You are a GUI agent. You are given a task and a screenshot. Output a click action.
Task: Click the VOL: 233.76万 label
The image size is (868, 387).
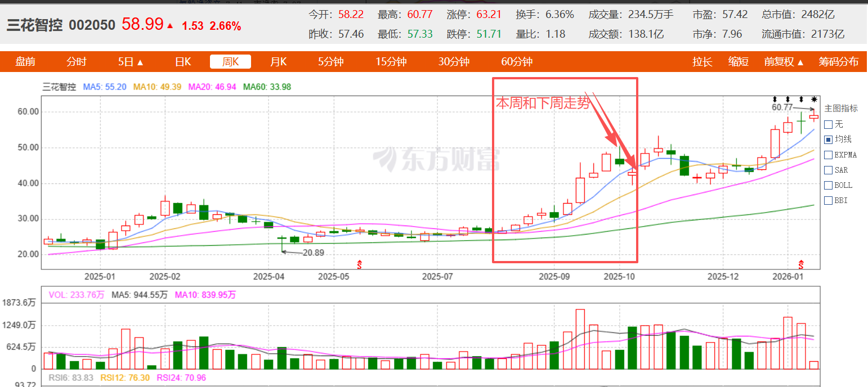[77, 295]
